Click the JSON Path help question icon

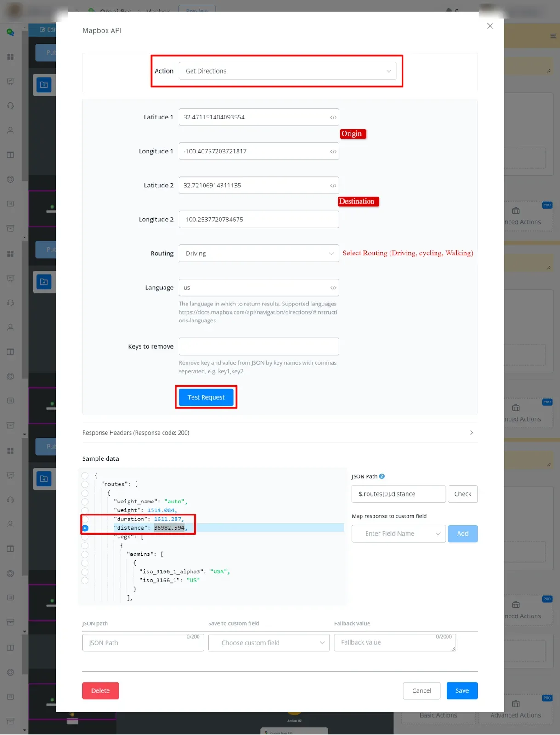click(382, 476)
